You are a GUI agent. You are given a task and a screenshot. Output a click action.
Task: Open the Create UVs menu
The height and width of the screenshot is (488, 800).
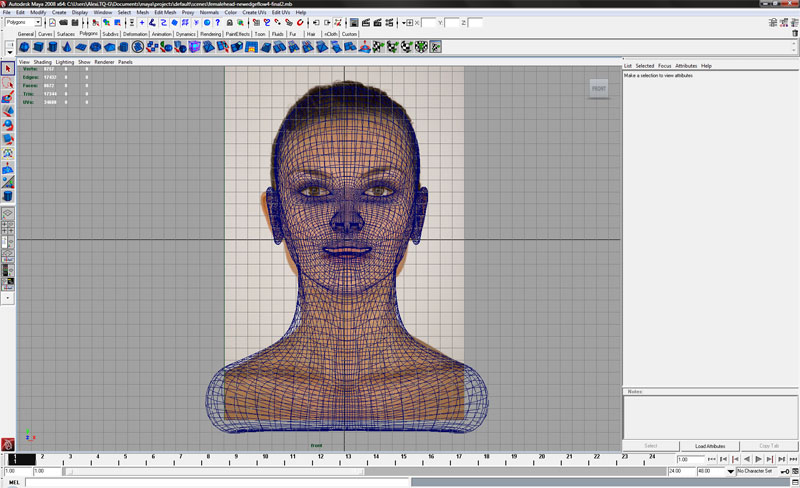click(254, 12)
